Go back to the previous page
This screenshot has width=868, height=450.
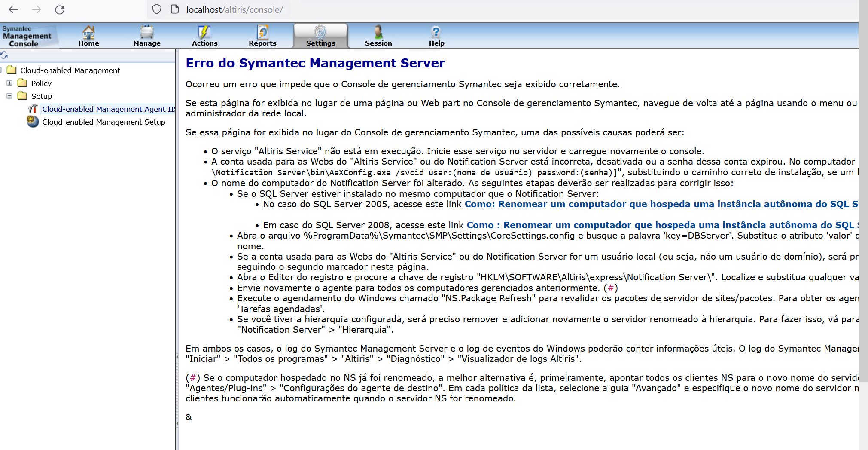click(13, 9)
